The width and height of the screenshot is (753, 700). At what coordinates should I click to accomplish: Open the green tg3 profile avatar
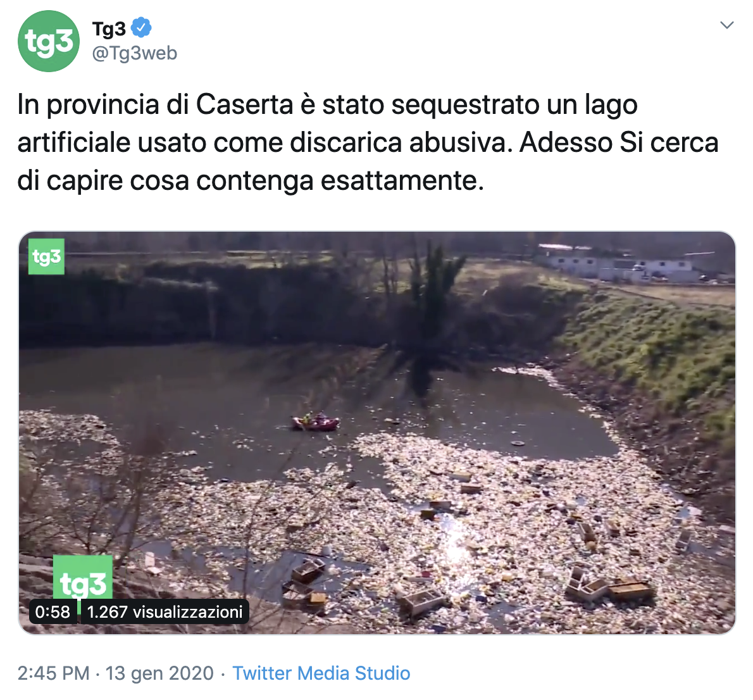[49, 41]
